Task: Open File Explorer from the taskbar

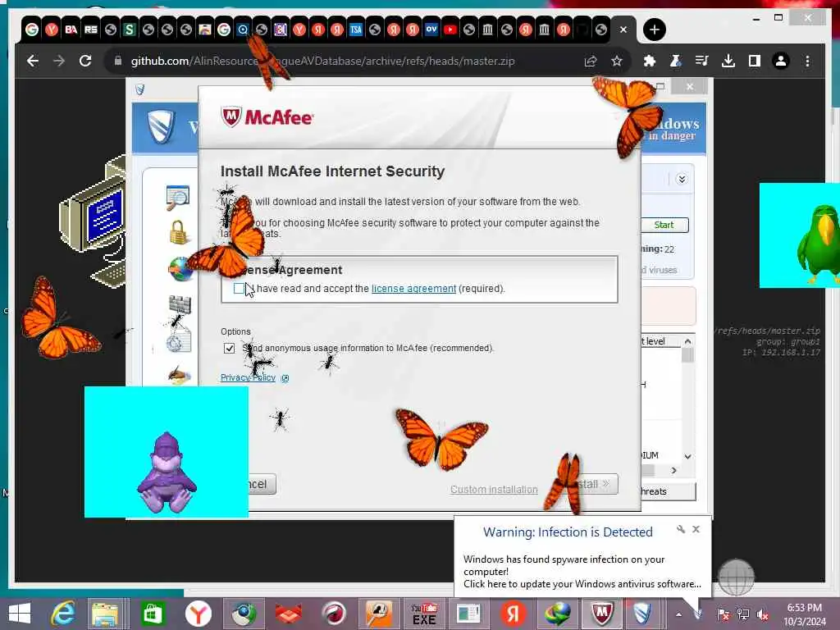Action: [x=105, y=614]
